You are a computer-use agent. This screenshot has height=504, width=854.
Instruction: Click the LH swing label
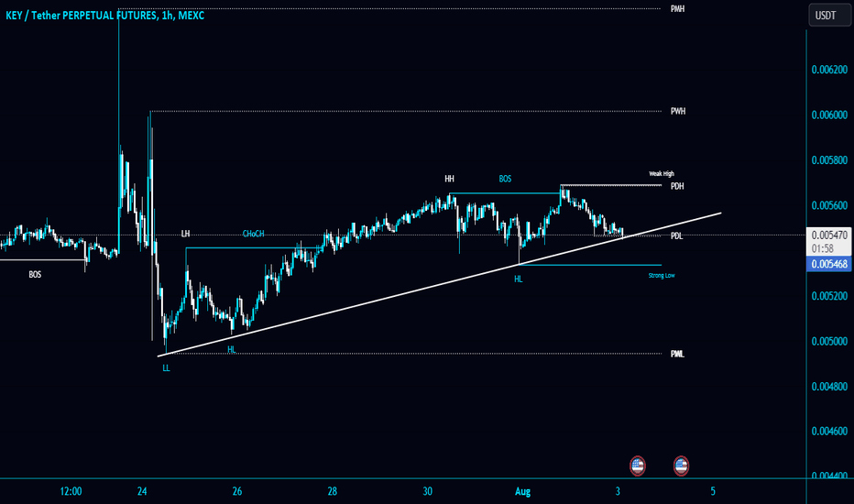[185, 234]
